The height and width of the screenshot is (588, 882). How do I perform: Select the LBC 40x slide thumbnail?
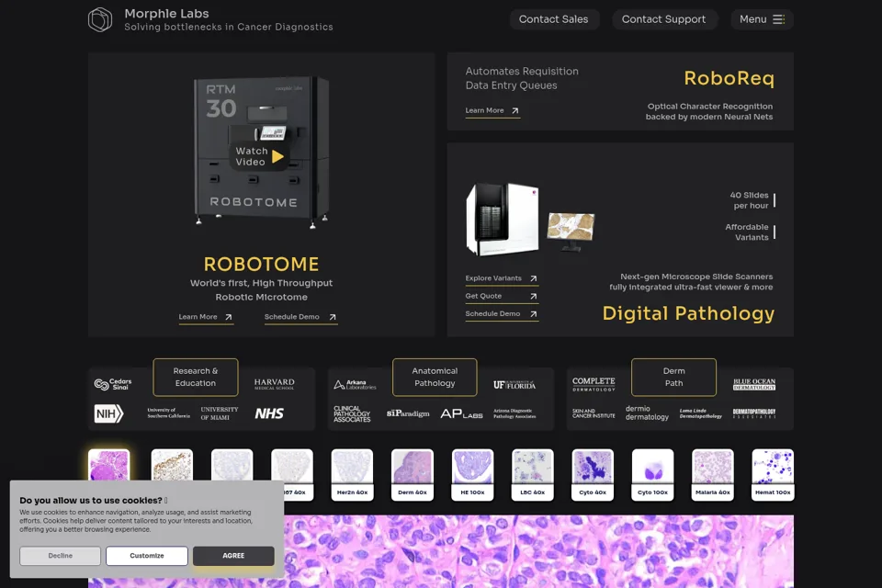click(x=533, y=474)
